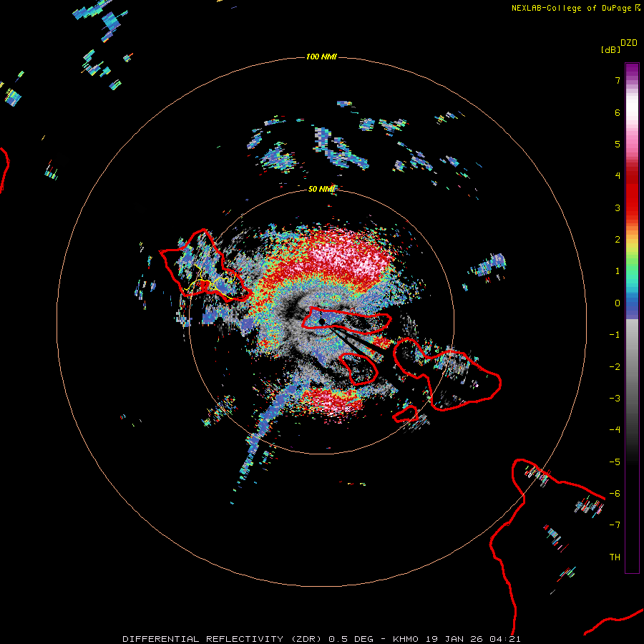Click the 5 value on the ZDR scale

click(x=618, y=144)
